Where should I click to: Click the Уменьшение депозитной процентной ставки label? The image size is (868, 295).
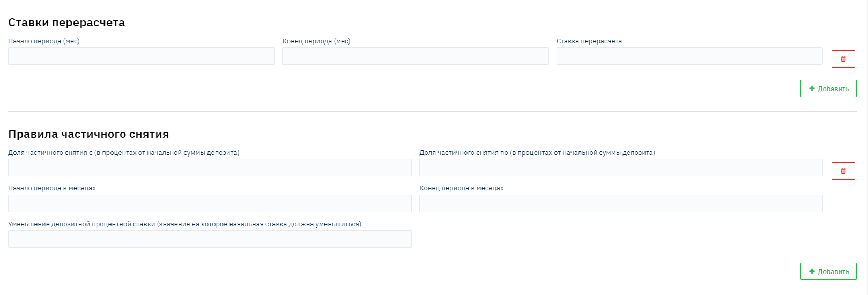click(x=184, y=224)
